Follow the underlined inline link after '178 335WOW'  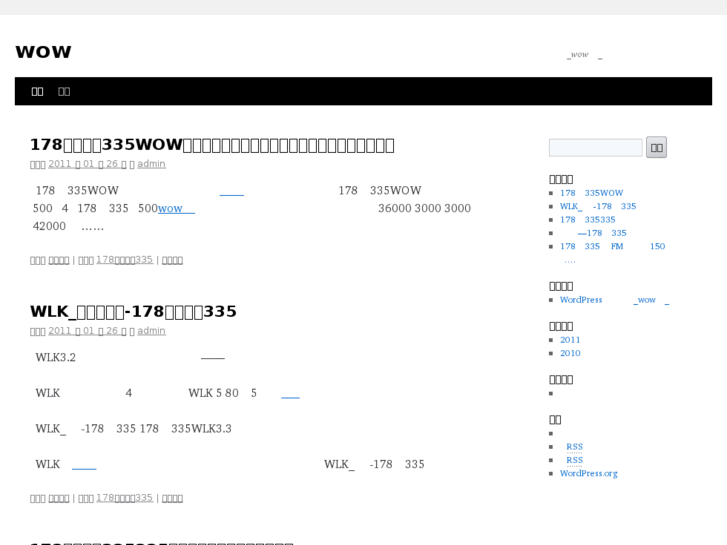[x=232, y=191]
